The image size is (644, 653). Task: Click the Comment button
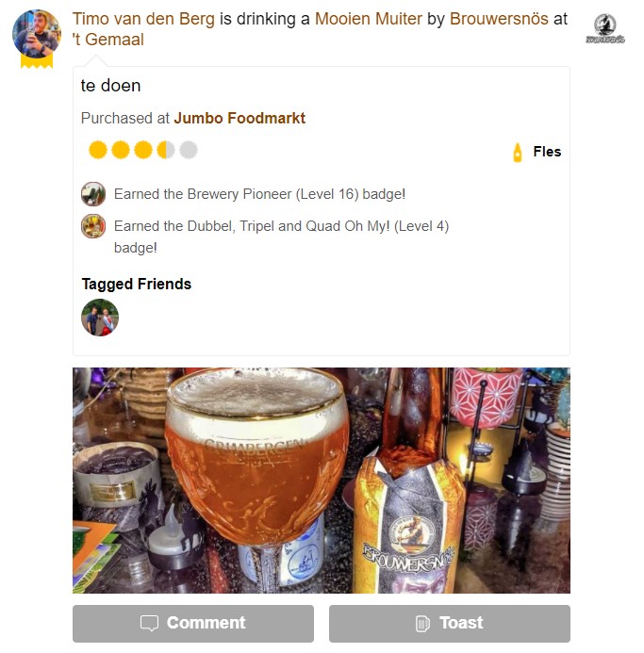[x=193, y=624]
